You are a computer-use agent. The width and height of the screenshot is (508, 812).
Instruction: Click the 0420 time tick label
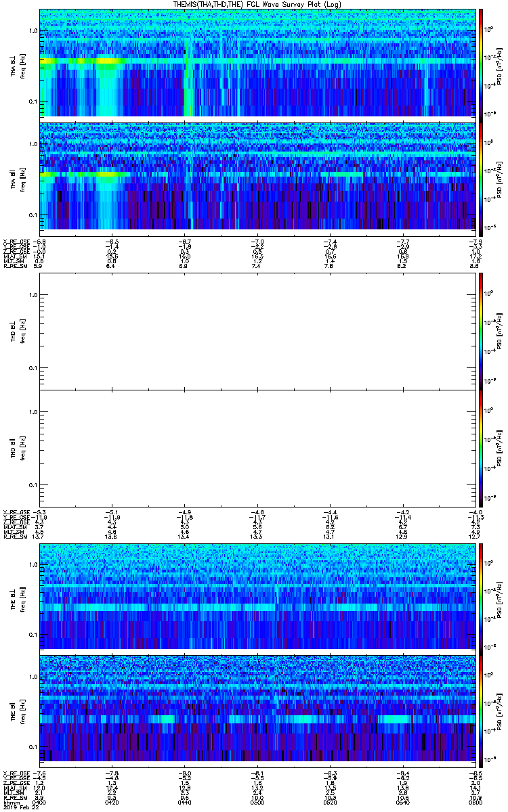[112, 803]
